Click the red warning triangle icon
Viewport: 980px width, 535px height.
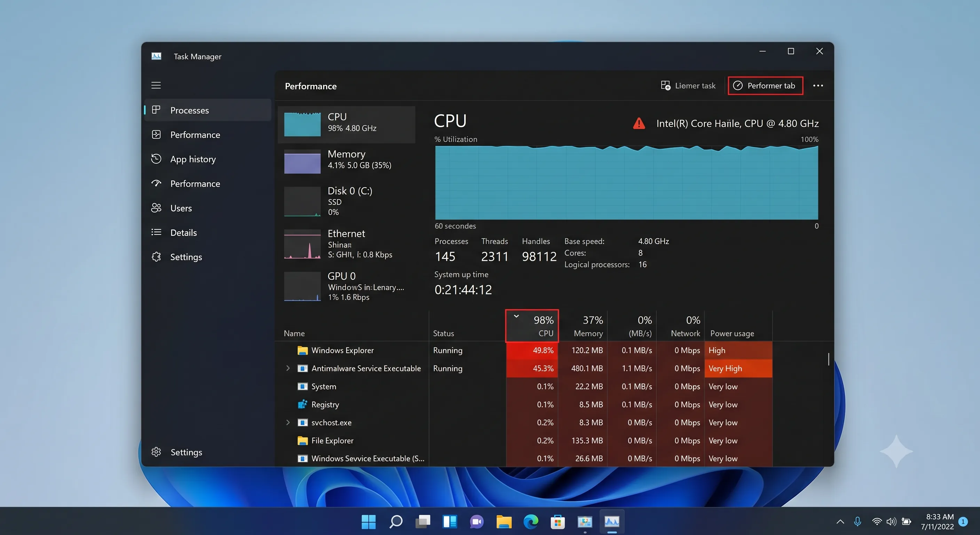click(x=639, y=123)
